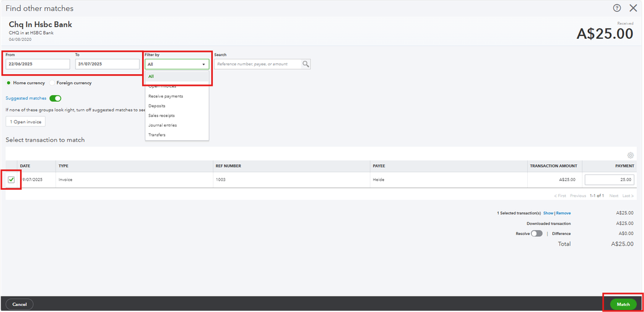Sort by the DATE column header

25,166
